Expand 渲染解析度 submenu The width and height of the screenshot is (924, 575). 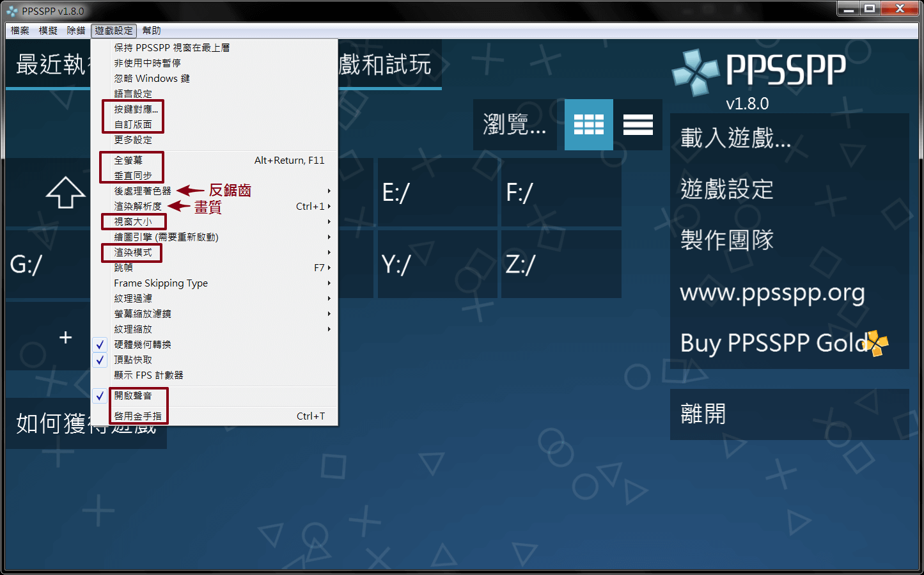(214, 207)
